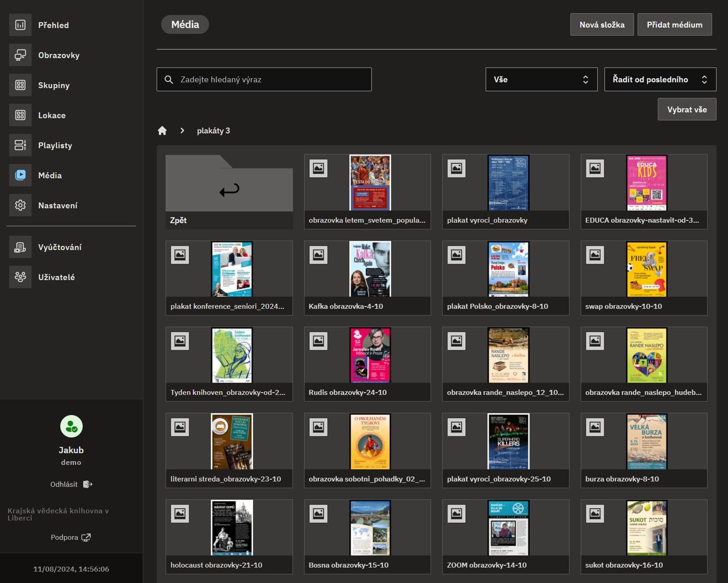Open the Vše filter dropdown
Screen dimensions: 728x583
point(541,79)
